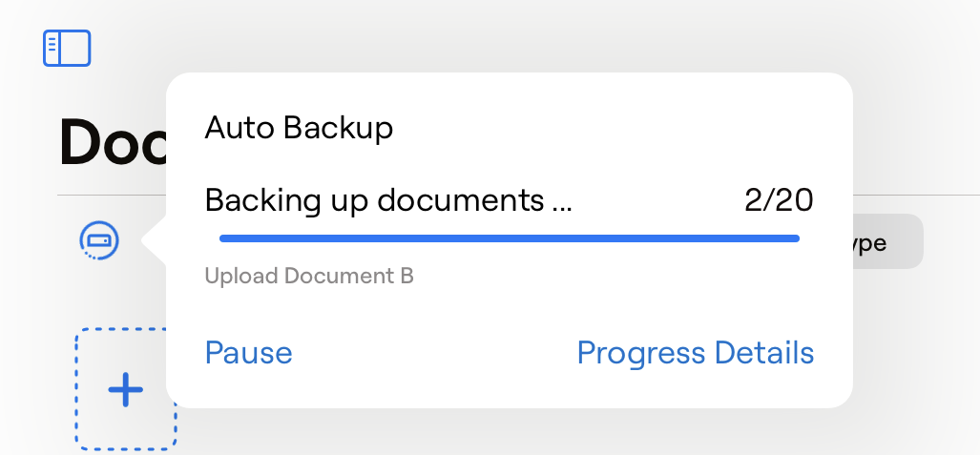Viewport: 980px width, 455px height.
Task: Click the left end of the progress bar
Action: point(223,238)
